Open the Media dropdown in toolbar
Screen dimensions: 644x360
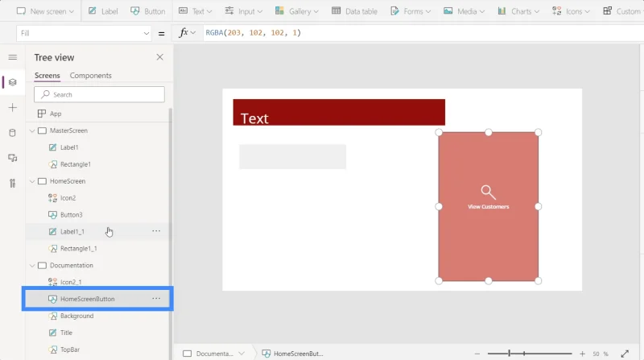coord(464,11)
